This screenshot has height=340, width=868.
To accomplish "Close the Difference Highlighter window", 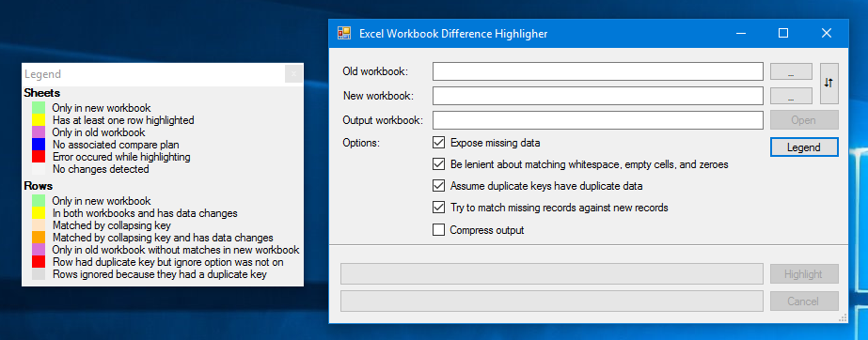I will click(x=827, y=33).
